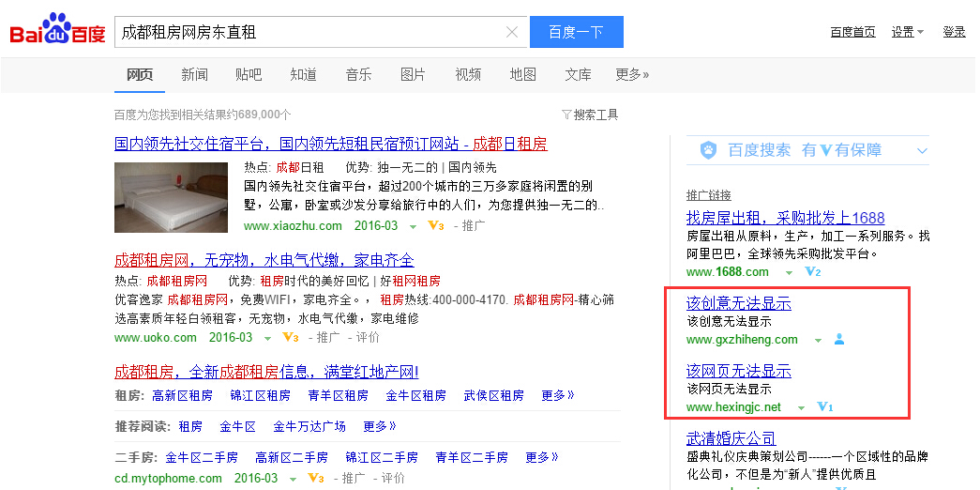Click the person icon next to www.gxzhiheng.com
This screenshot has width=980, height=490.
[x=839, y=339]
